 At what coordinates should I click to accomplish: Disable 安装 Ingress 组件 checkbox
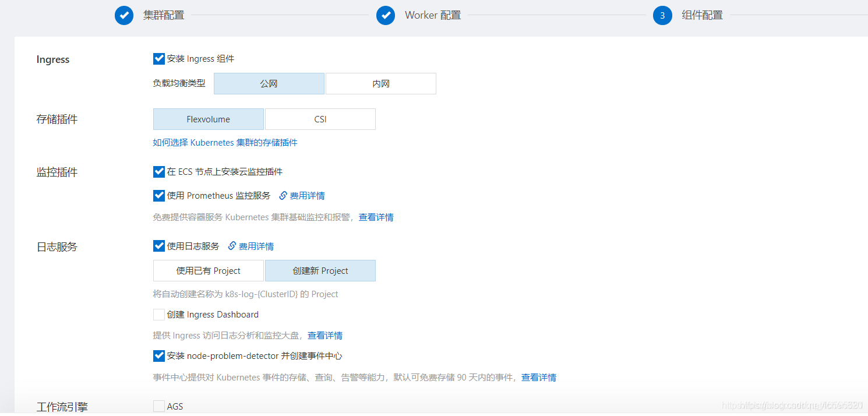pyautogui.click(x=159, y=58)
